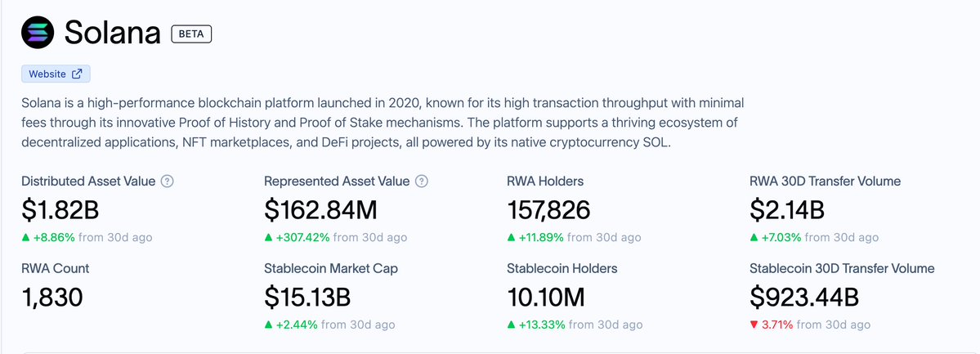
Task: Click the $923.44B stablecoin transfer volume
Action: click(803, 298)
